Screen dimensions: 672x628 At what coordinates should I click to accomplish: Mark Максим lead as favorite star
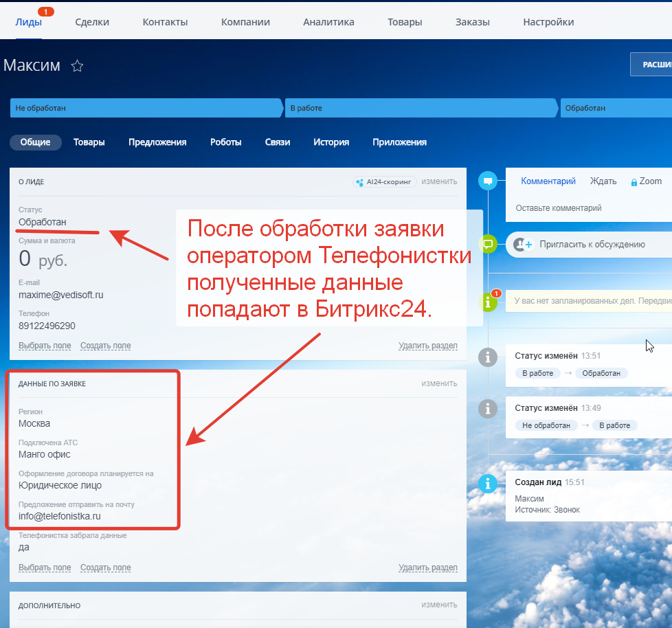point(78,66)
